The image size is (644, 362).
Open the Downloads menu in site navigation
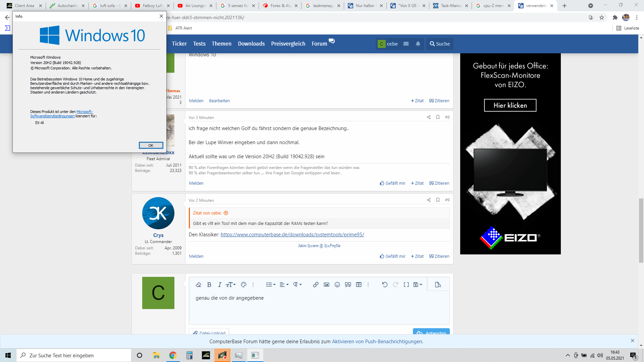(x=251, y=44)
